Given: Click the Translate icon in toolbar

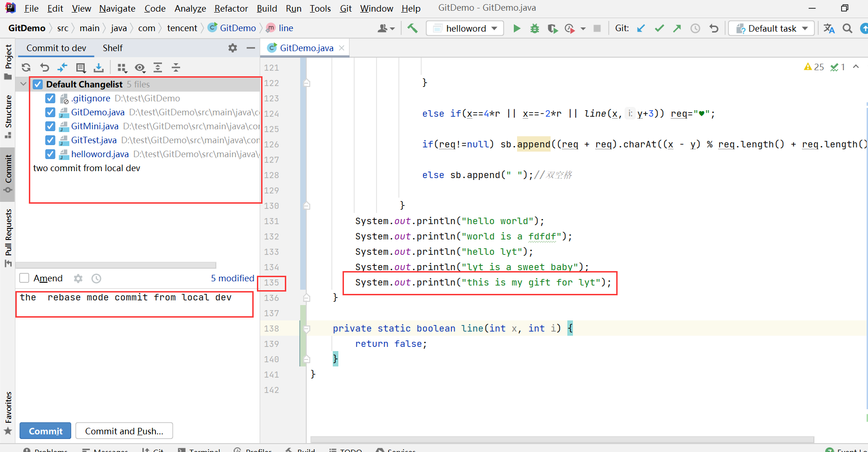Looking at the screenshot, I should pyautogui.click(x=829, y=28).
